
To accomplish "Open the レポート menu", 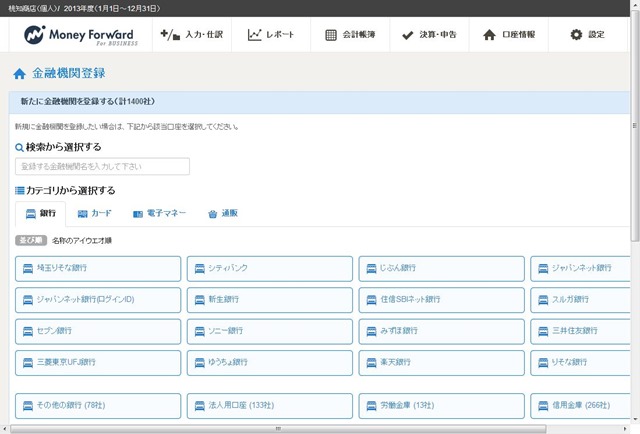I will 271,35.
